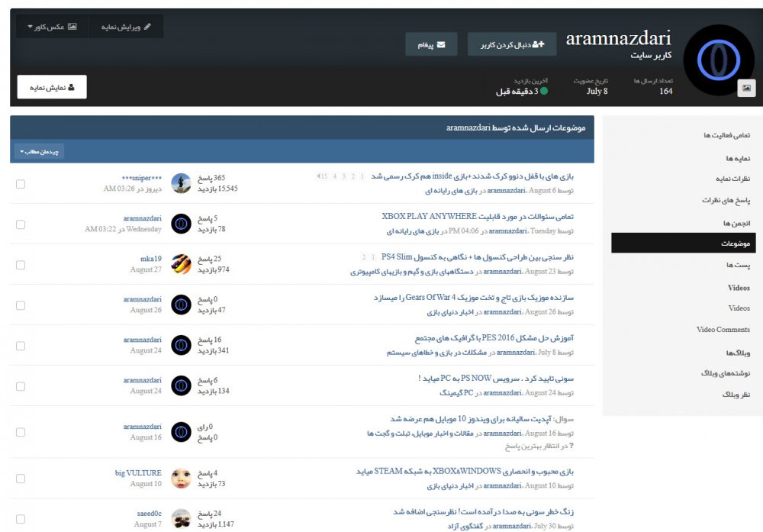This screenshot has width=763, height=532.
Task: Click the saeed0c user avatar
Action: point(181,518)
